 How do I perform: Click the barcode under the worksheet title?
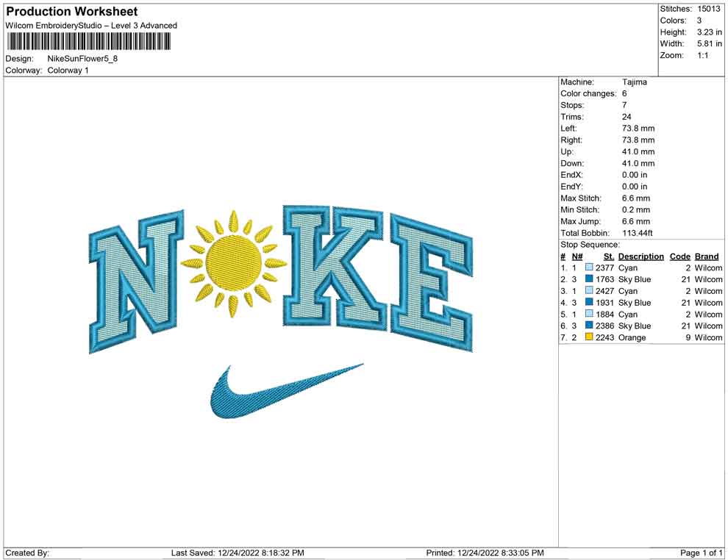(x=88, y=42)
